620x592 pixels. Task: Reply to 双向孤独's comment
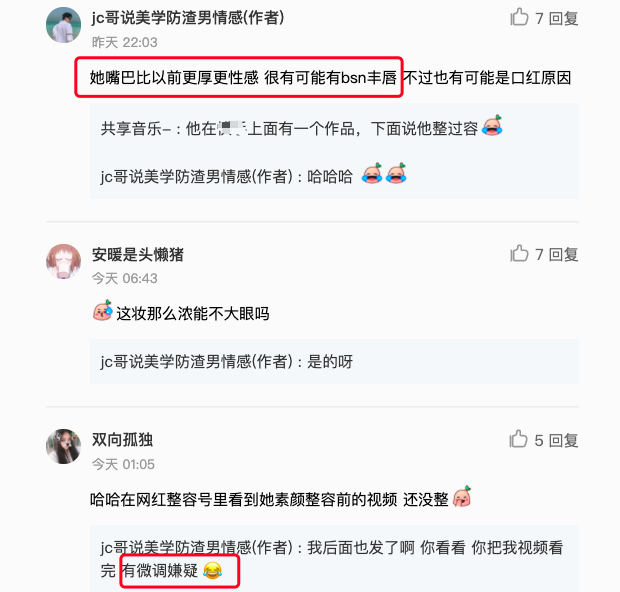pos(564,440)
